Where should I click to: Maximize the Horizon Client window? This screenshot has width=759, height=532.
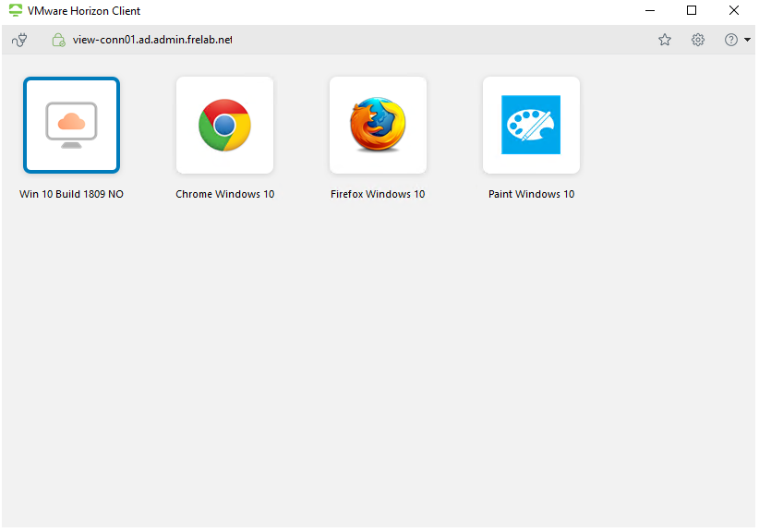(x=692, y=11)
